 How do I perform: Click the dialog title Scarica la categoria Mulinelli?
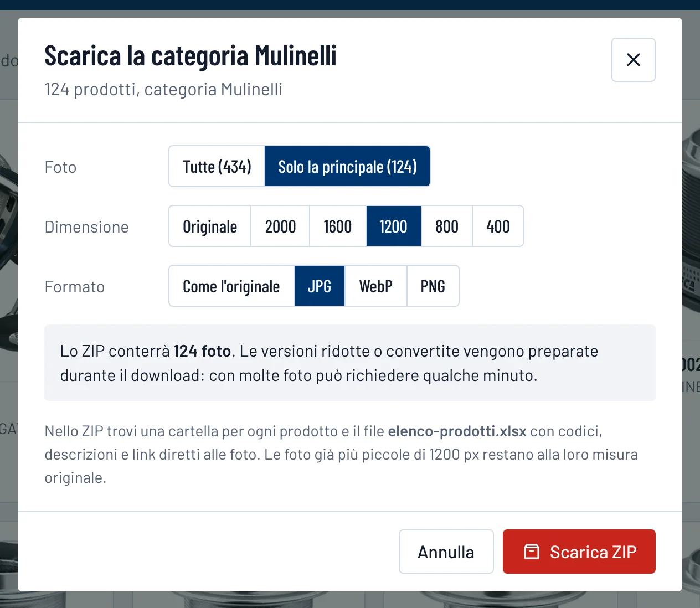tap(191, 55)
